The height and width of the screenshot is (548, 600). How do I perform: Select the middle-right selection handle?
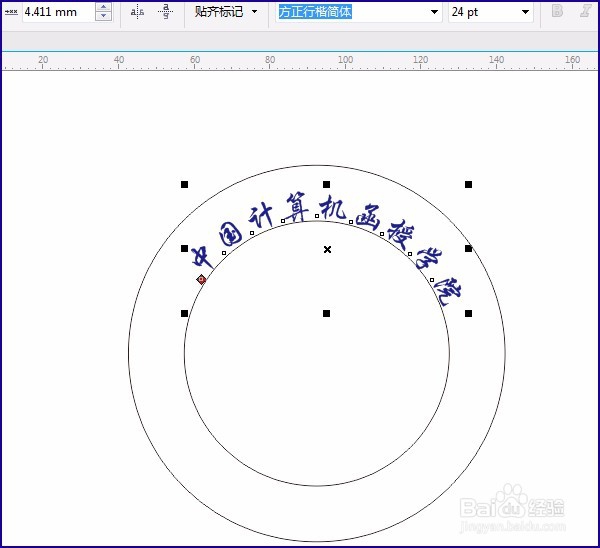click(468, 249)
